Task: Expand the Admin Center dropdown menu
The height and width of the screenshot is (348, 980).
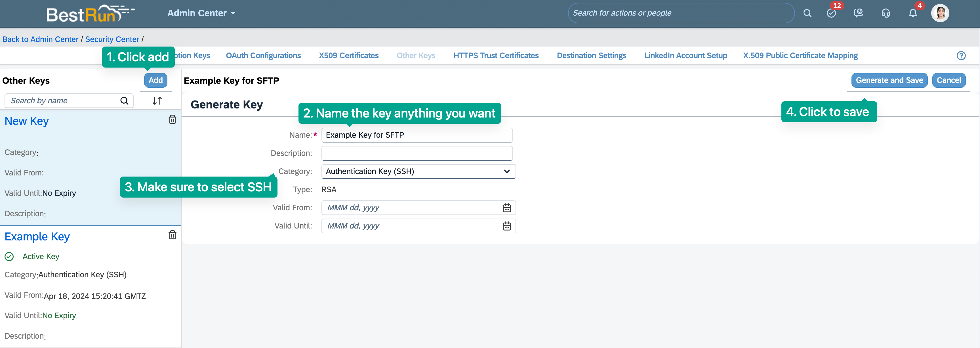Action: click(x=201, y=13)
